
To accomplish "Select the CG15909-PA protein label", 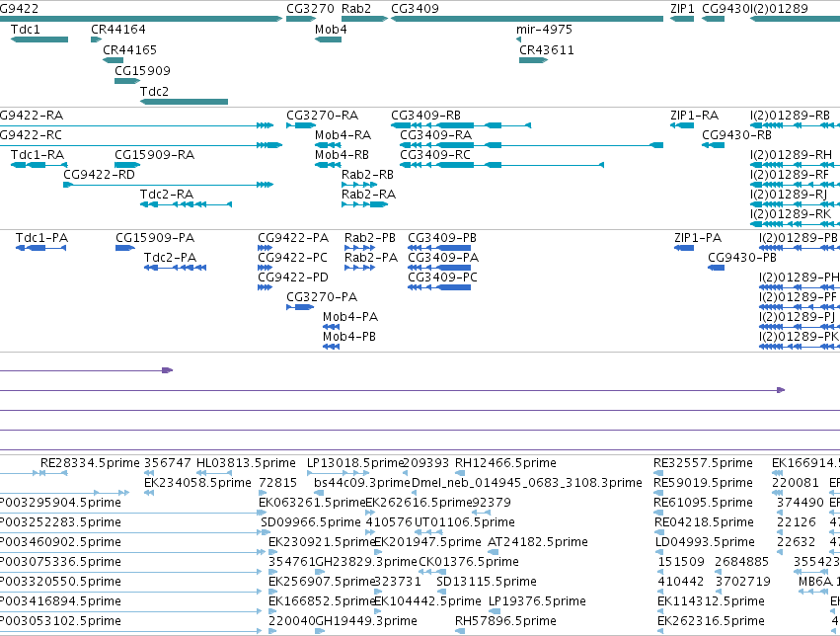I will point(155,238).
